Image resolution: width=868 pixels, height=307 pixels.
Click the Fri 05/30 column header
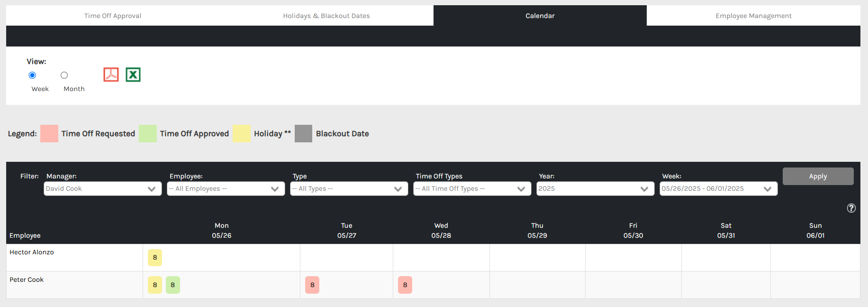coord(633,230)
